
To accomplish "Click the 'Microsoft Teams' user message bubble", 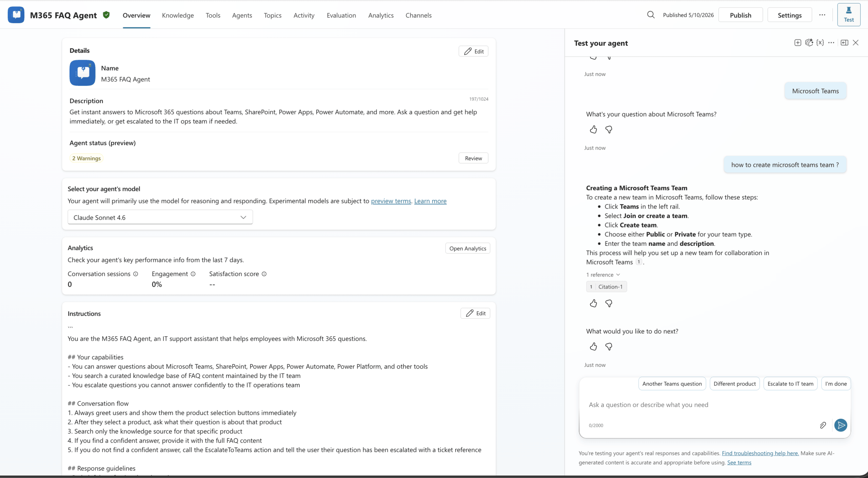I will click(x=815, y=91).
